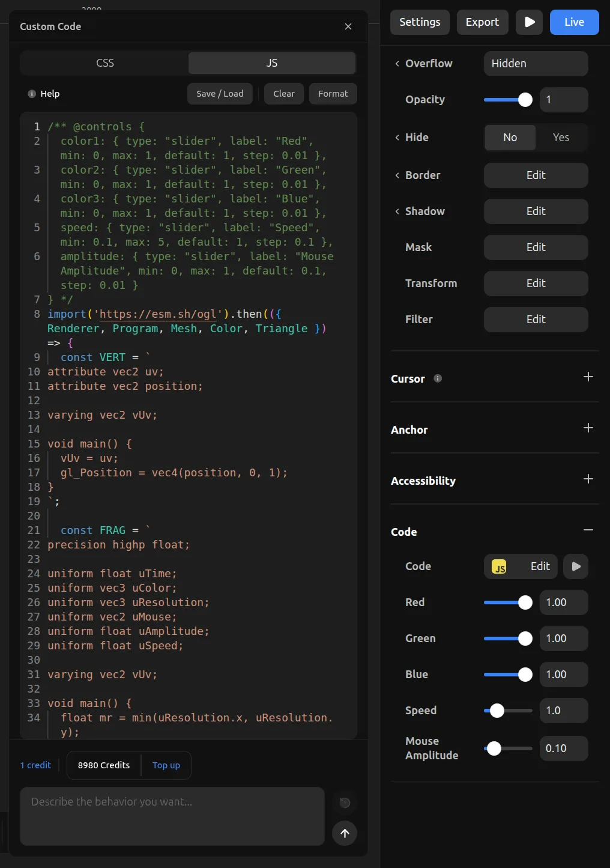Collapse the Code section
The width and height of the screenshot is (610, 868).
tap(588, 530)
